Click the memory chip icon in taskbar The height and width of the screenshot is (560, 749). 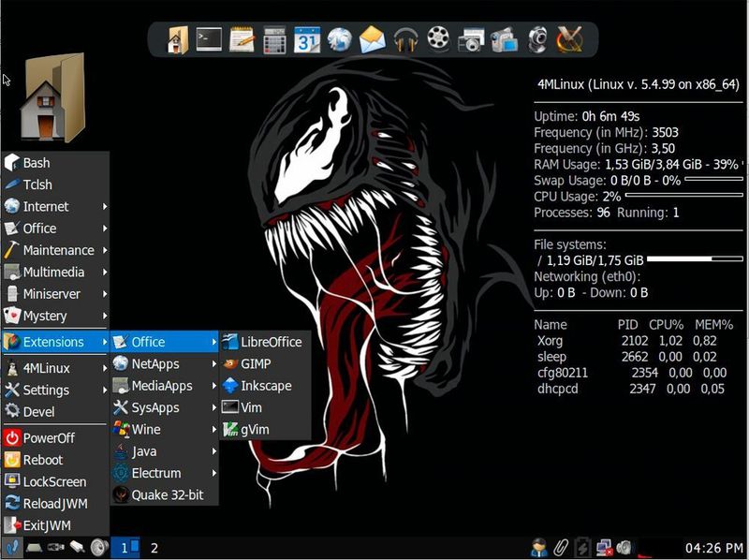pyautogui.click(x=35, y=547)
